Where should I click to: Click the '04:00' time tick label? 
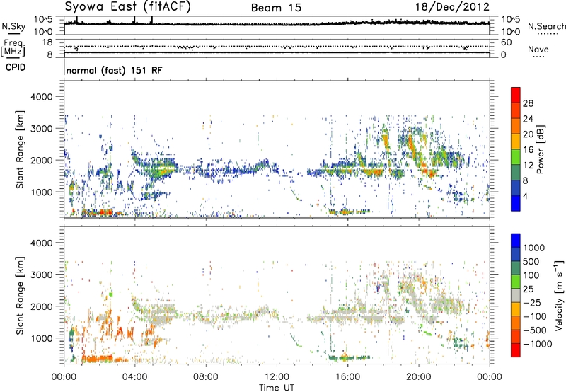[135, 377]
